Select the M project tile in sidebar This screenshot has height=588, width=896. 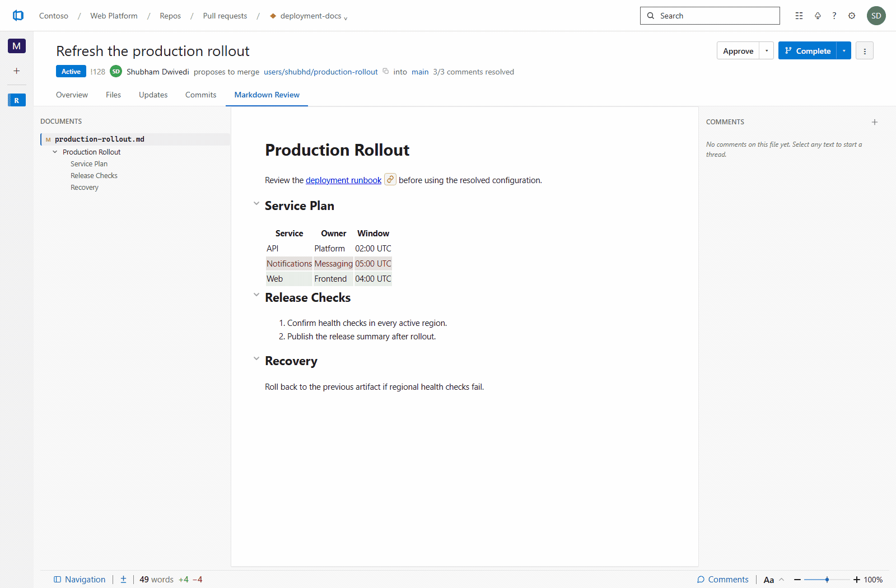click(17, 46)
